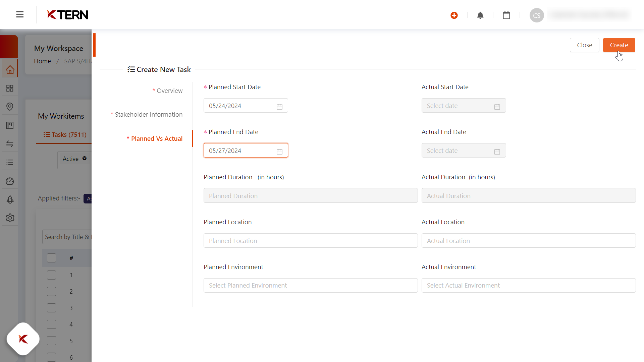This screenshot has width=644, height=362.
Task: Switch to Stakeholder Information section
Action: point(149,115)
